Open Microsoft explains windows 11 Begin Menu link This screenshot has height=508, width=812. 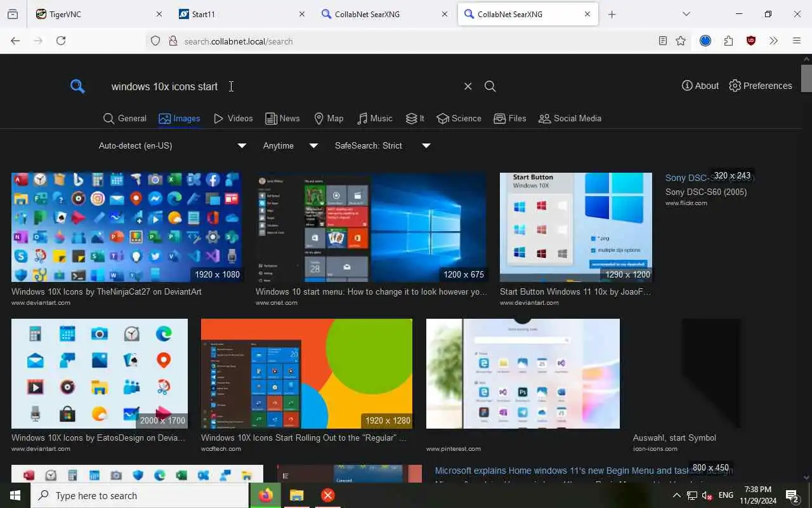[584, 471]
